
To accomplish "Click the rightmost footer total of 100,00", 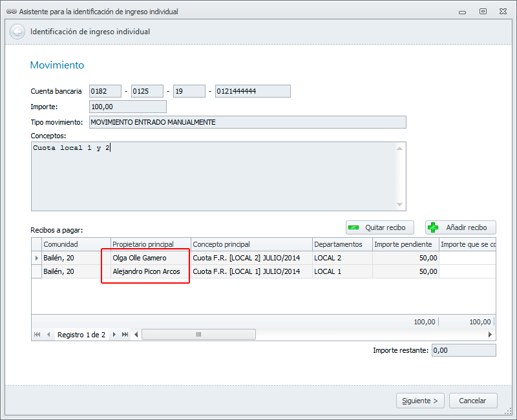I will (480, 322).
